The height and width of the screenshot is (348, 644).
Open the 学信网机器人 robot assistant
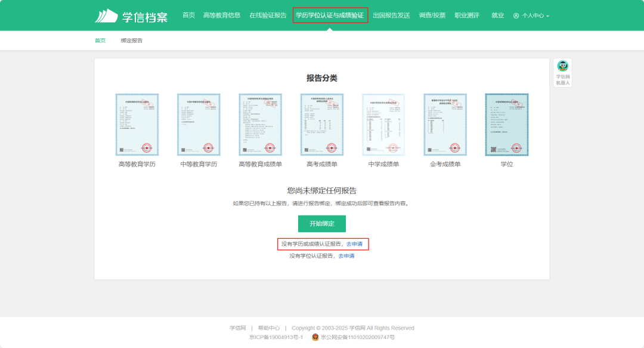[562, 73]
